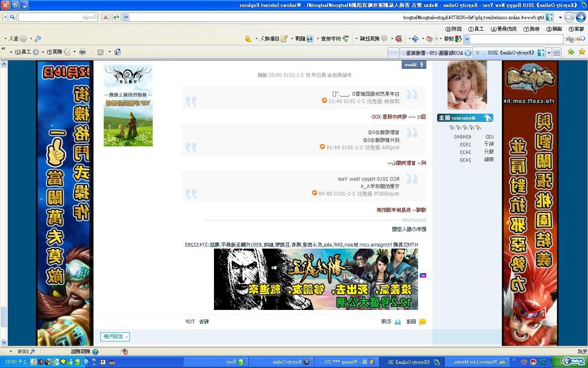The height and width of the screenshot is (368, 588).
Task: Open the tab list dropdown
Action: pyautogui.click(x=549, y=52)
